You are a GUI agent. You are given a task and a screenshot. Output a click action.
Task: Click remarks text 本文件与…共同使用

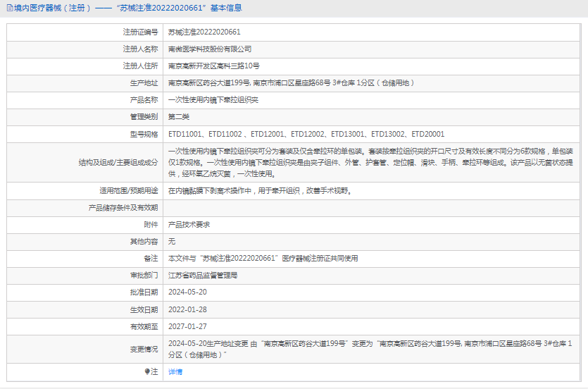tap(263, 258)
